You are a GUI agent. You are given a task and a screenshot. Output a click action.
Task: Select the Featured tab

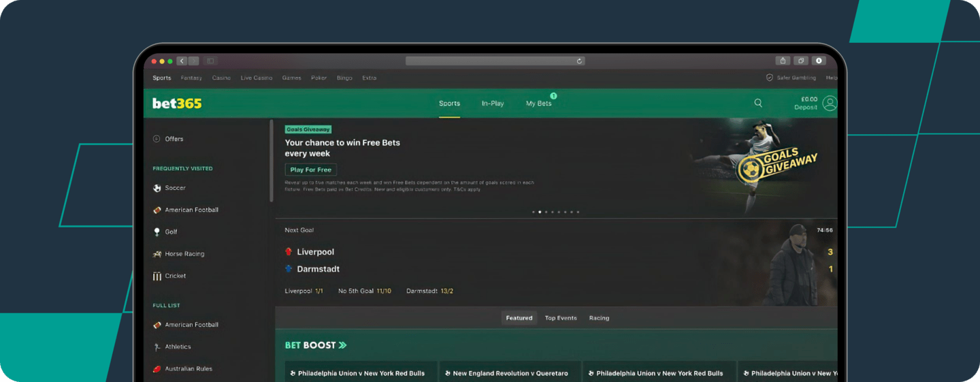point(519,318)
